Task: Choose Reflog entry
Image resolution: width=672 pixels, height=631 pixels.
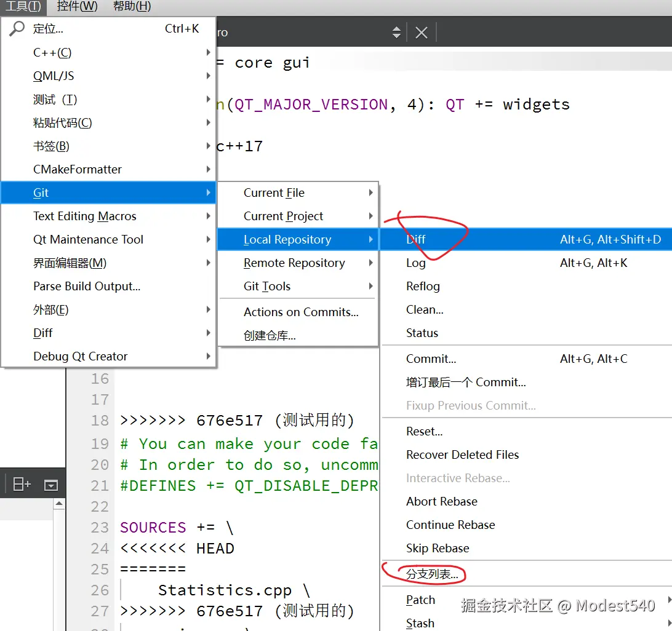Action: coord(526,286)
